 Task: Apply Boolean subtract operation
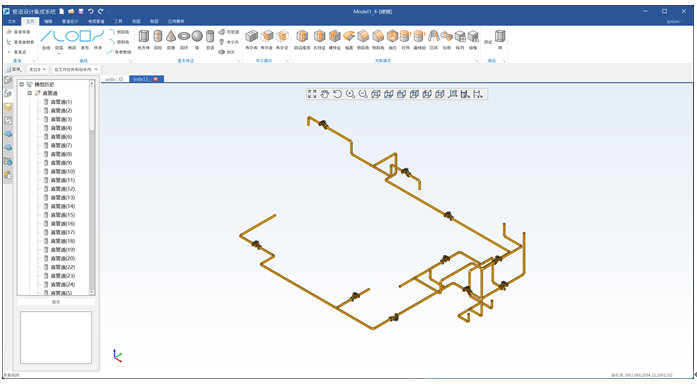click(x=267, y=39)
